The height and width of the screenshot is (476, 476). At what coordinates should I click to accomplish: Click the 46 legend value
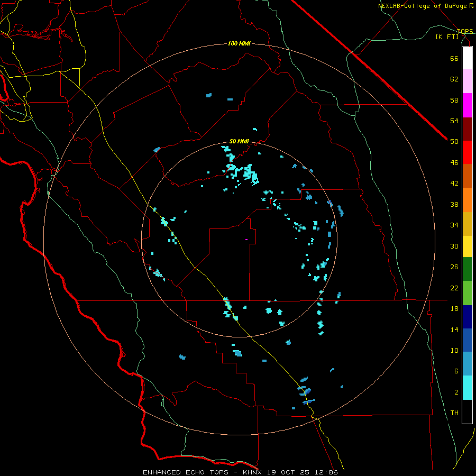pyautogui.click(x=454, y=163)
